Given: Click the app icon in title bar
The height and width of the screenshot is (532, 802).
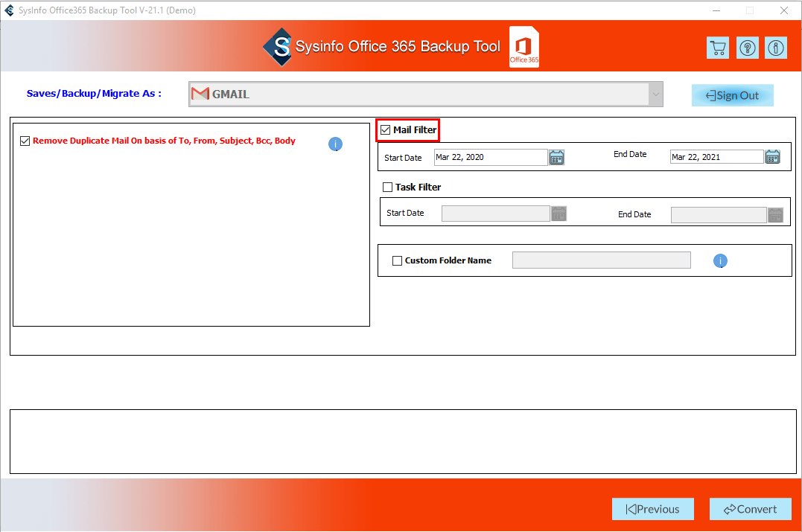Looking at the screenshot, I should (9, 10).
